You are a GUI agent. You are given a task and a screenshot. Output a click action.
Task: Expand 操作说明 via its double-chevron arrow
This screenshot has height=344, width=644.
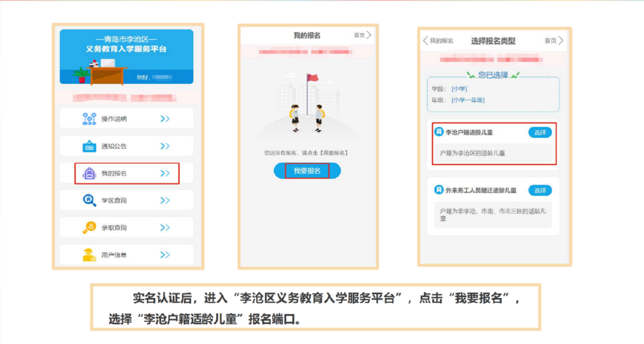(165, 119)
